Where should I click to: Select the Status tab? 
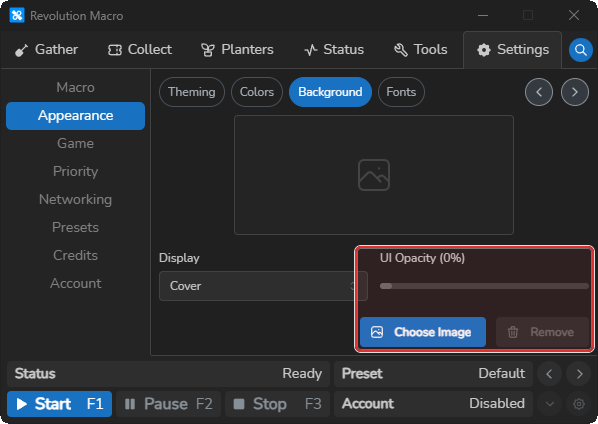click(x=334, y=50)
